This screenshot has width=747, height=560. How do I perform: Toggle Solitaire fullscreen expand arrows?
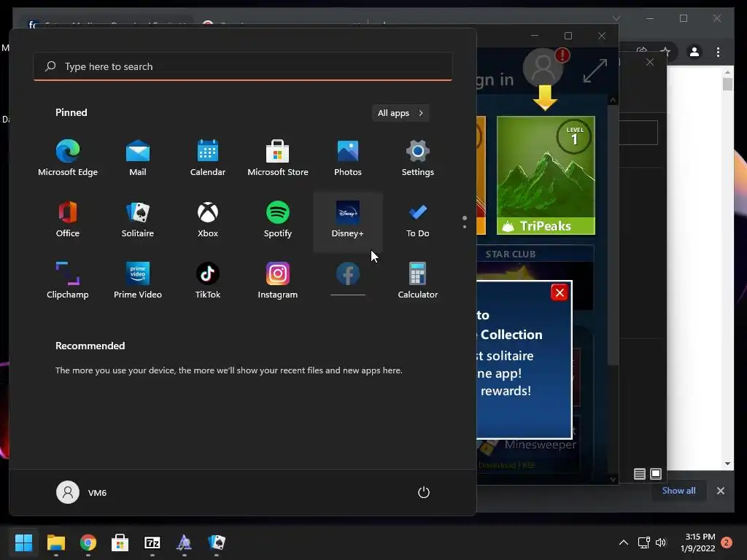click(x=595, y=71)
